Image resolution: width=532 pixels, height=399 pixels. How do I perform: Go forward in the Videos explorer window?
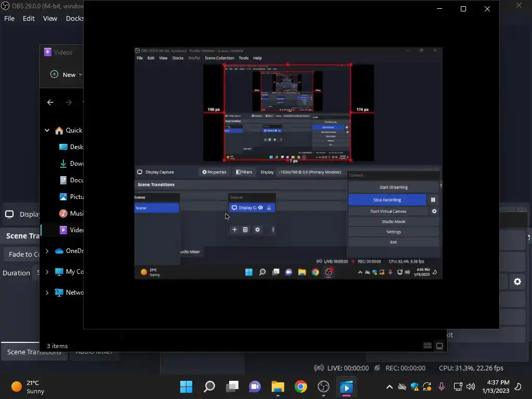[69, 102]
